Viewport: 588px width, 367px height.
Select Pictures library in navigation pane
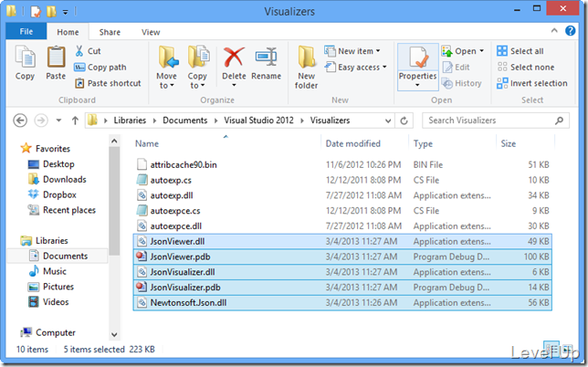51,287
